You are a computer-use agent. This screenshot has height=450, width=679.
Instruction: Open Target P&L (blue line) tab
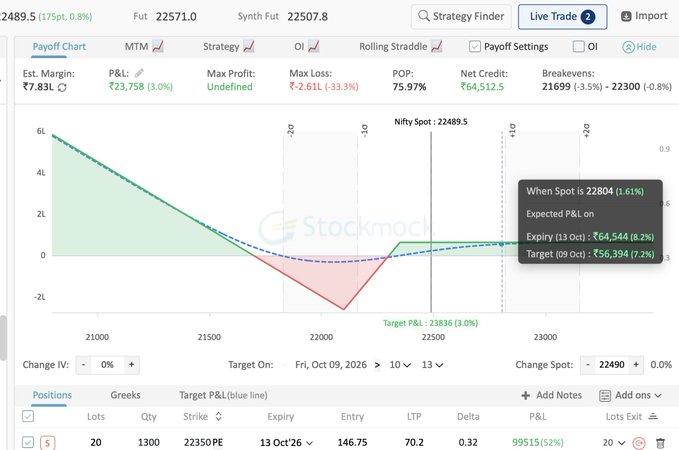(x=223, y=395)
